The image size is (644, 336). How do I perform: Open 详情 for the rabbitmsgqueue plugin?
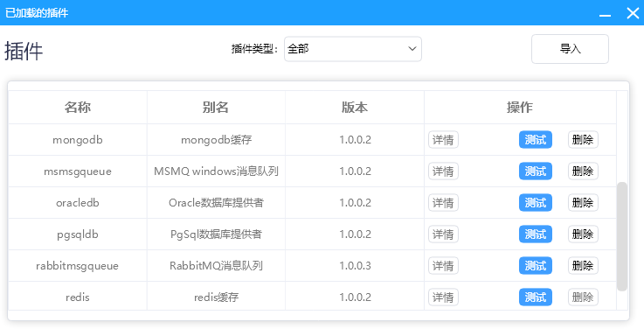coord(443,266)
